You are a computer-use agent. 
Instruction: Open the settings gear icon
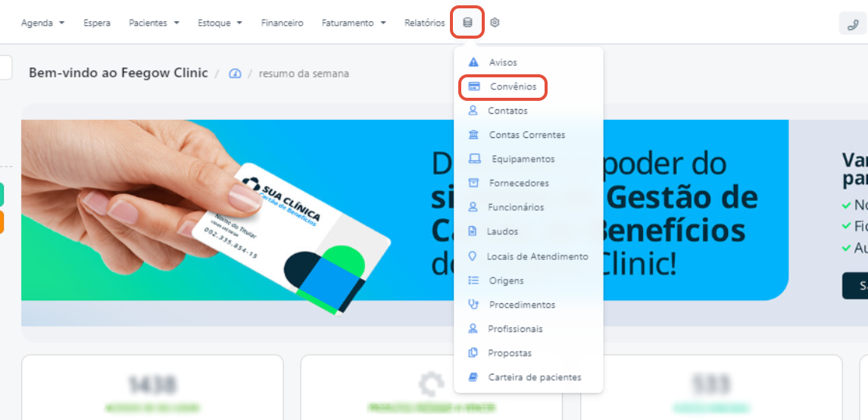(x=495, y=23)
